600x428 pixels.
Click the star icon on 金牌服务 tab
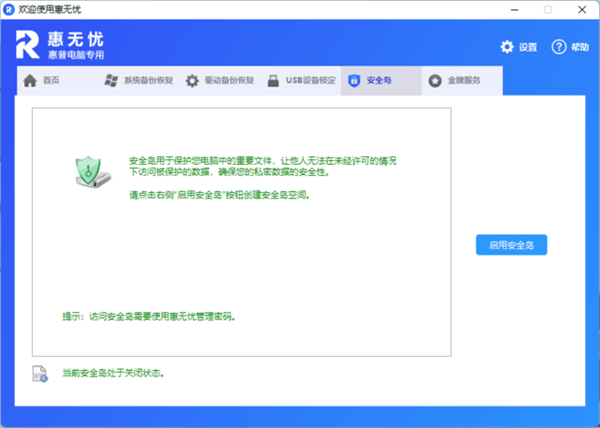[x=435, y=81]
